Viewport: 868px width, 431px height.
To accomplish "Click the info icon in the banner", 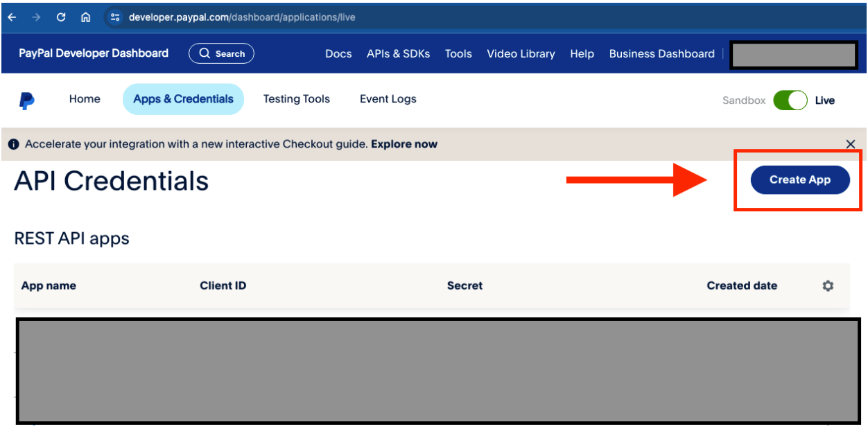I will [13, 144].
